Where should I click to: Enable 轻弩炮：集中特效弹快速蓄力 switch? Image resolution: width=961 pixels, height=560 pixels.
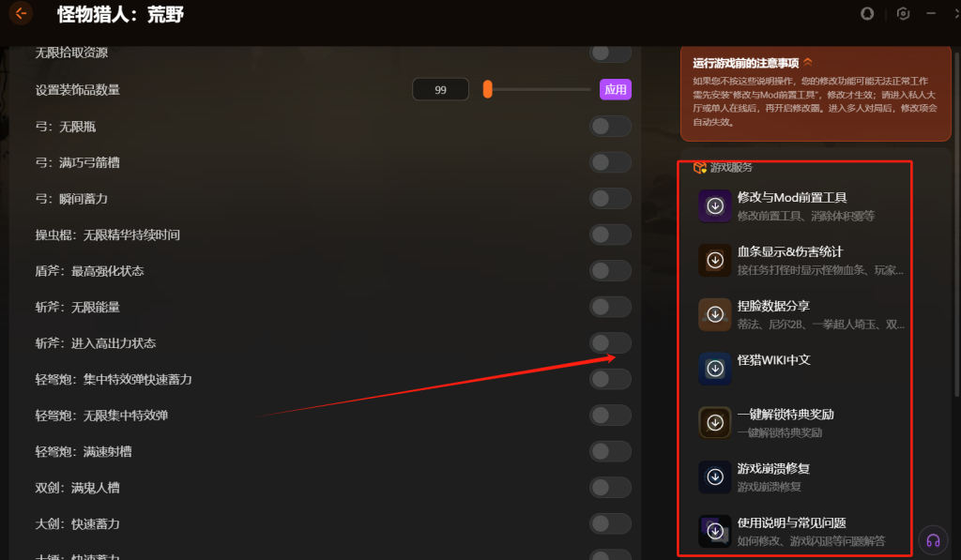610,379
